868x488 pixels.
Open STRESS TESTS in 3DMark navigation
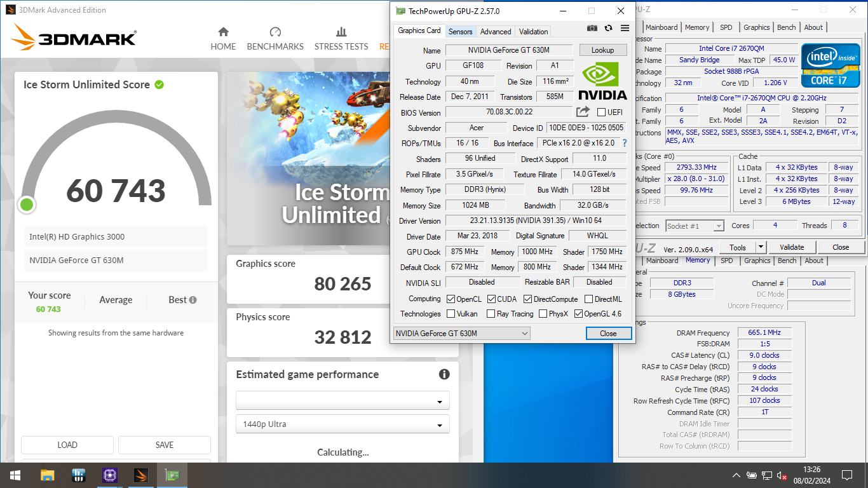(x=341, y=39)
